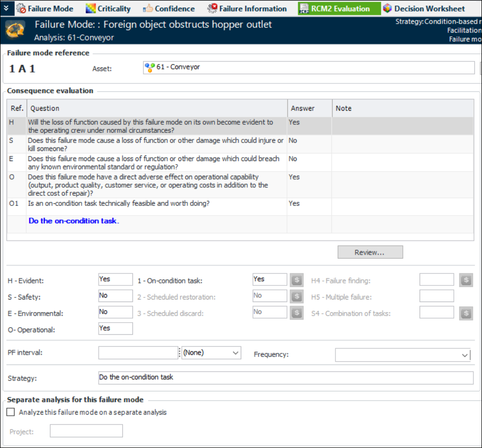This screenshot has width=482, height=448.
Task: Click the Decision Worksheet cube icon
Action: (x=388, y=8)
